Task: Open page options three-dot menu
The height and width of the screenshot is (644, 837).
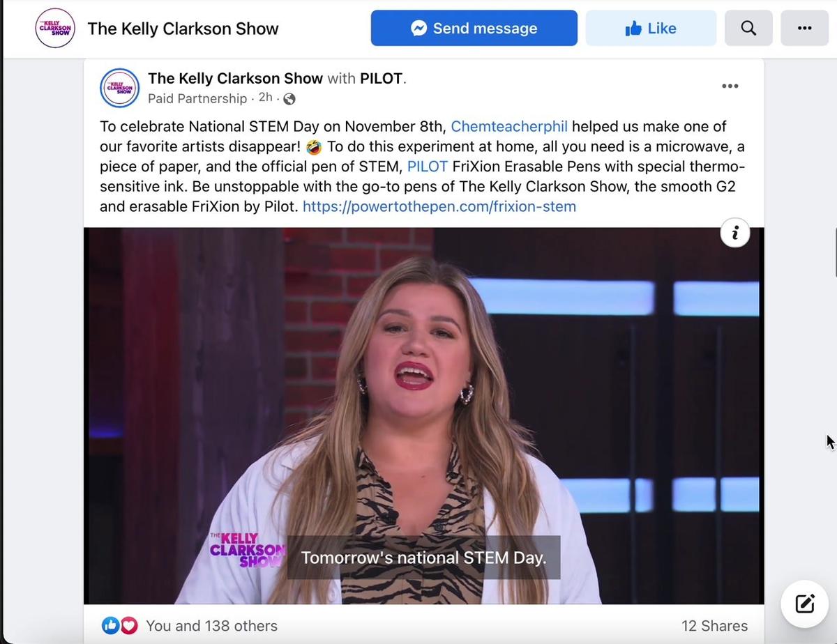Action: 804,28
